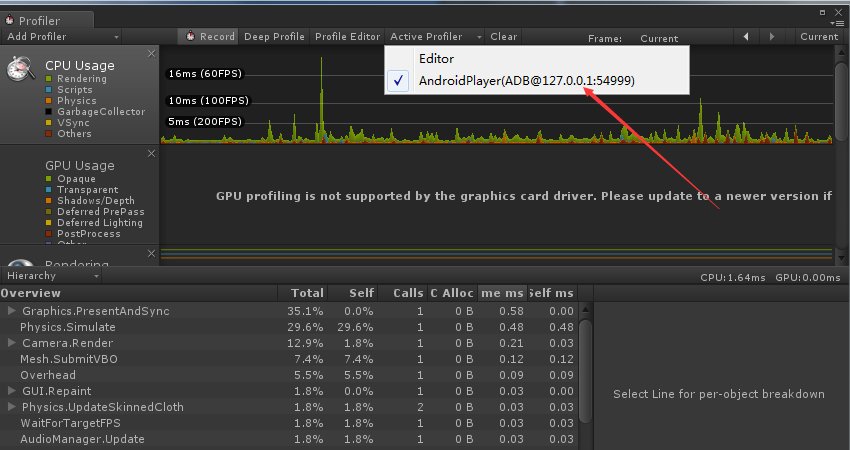Select AndroidPlayer ADB profiler target

coord(525,80)
